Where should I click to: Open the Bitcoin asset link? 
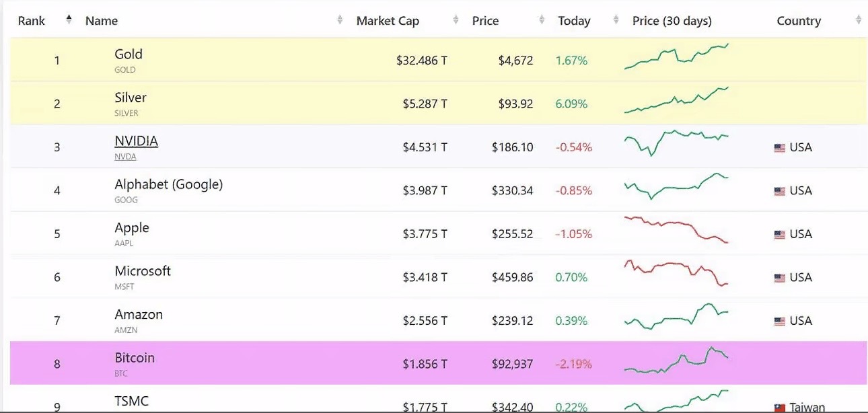[135, 358]
